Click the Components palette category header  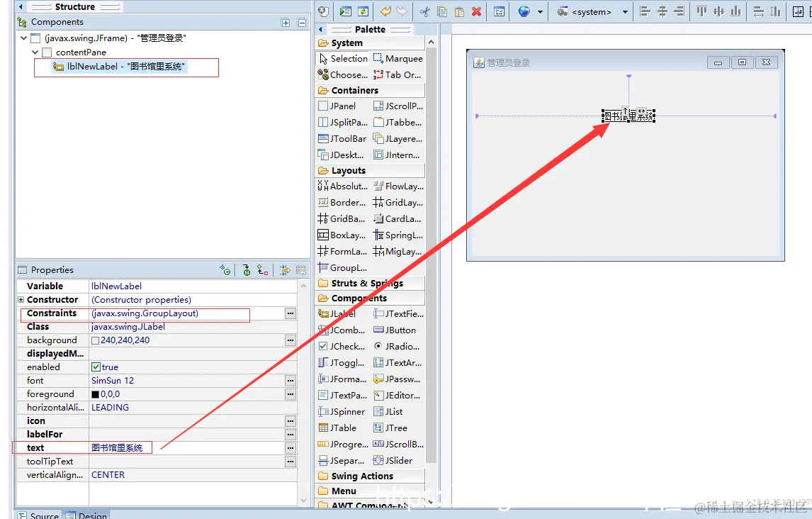370,298
